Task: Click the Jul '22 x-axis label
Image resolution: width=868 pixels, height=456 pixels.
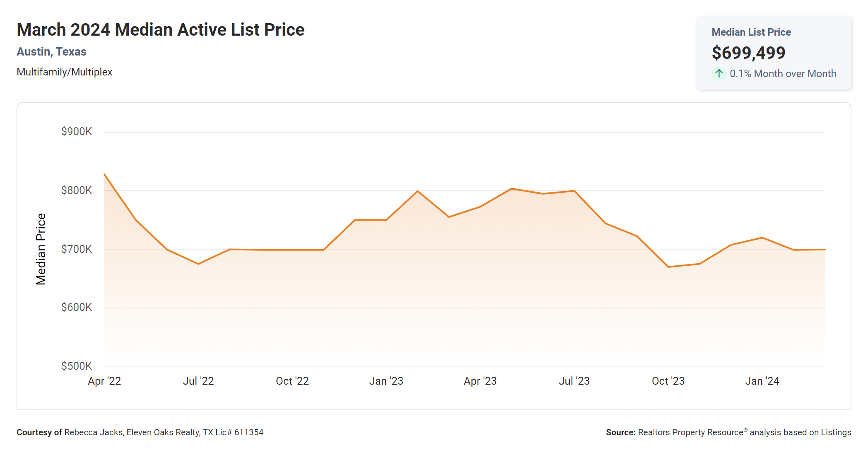Action: coord(198,381)
